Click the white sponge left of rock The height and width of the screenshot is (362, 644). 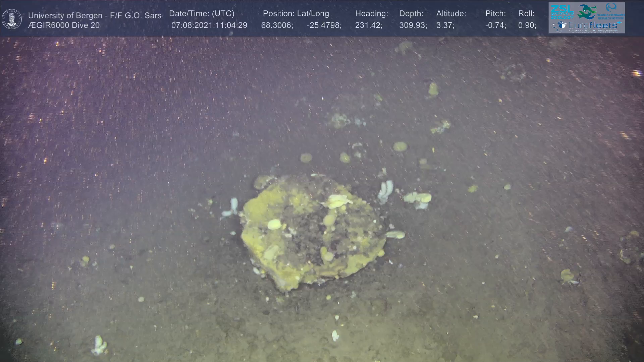231,207
